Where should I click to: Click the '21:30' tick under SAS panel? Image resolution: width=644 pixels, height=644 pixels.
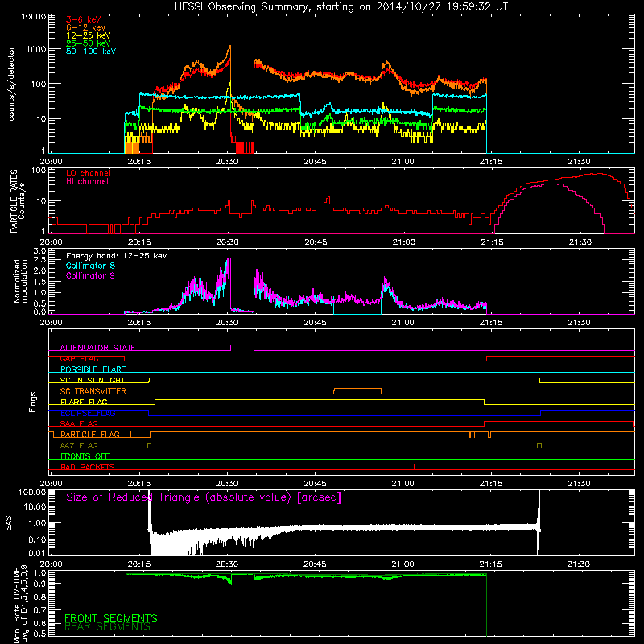[x=579, y=564]
